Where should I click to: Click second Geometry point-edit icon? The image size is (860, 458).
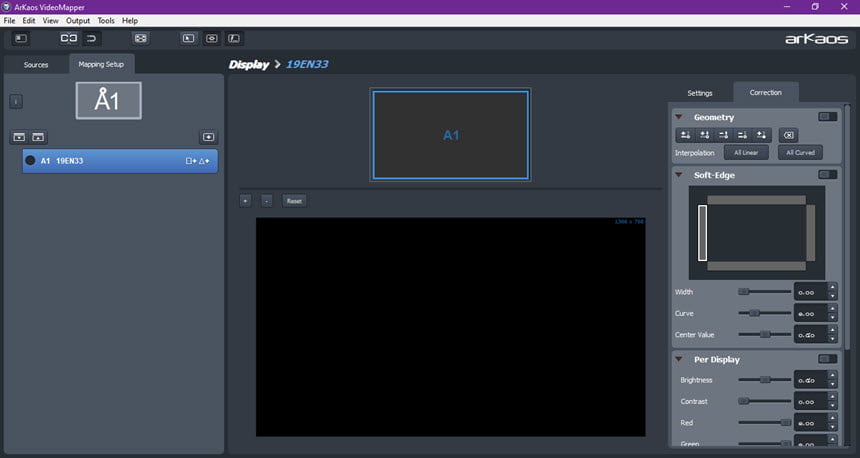pyautogui.click(x=705, y=135)
